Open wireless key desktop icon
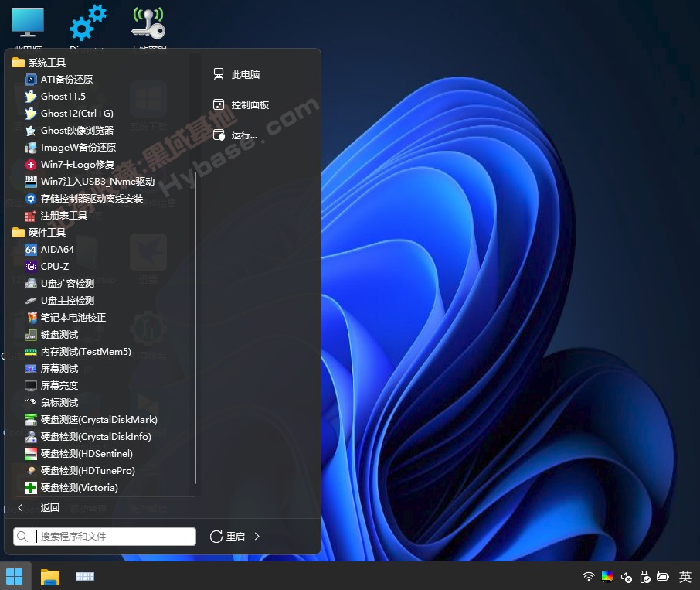This screenshot has height=590, width=700. point(148,22)
